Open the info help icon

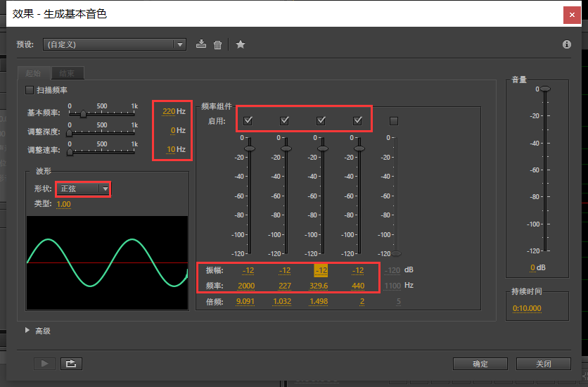[567, 44]
